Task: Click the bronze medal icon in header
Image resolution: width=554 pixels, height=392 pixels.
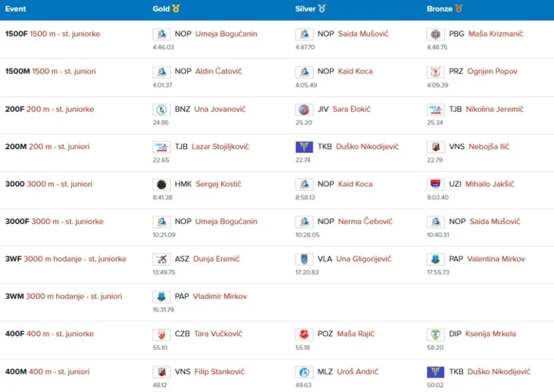Action: (x=459, y=9)
